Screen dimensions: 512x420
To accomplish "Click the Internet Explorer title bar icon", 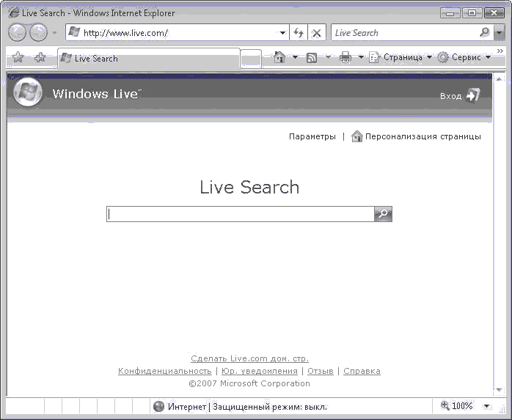I will [14, 13].
